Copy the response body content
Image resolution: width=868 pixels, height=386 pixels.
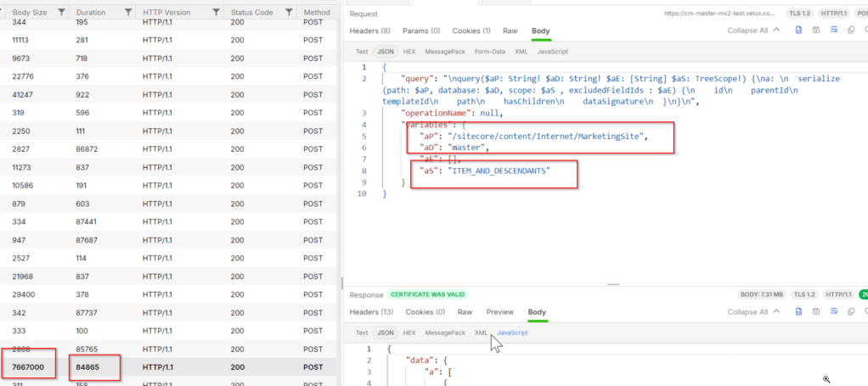(x=849, y=312)
